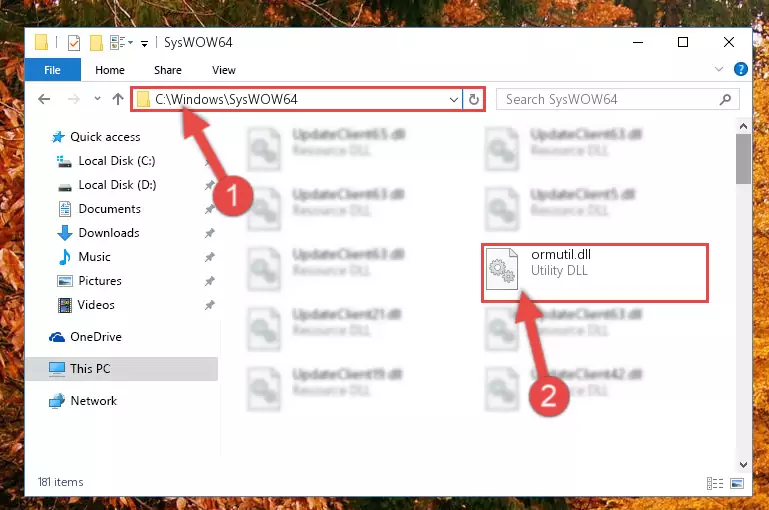Image resolution: width=769 pixels, height=510 pixels.
Task: Click the Properties checkmark icon in title bar
Action: (74, 43)
